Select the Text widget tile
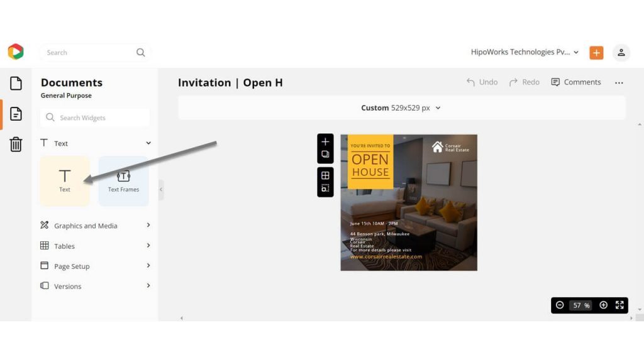 tap(65, 181)
